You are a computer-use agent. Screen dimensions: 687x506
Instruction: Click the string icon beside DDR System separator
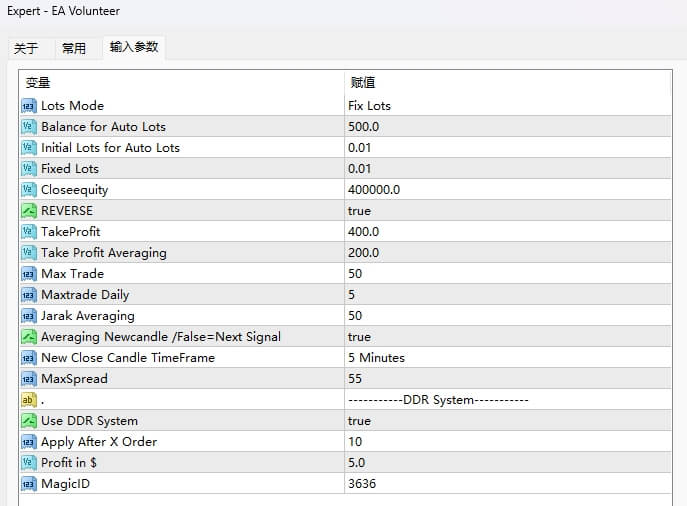pyautogui.click(x=28, y=400)
